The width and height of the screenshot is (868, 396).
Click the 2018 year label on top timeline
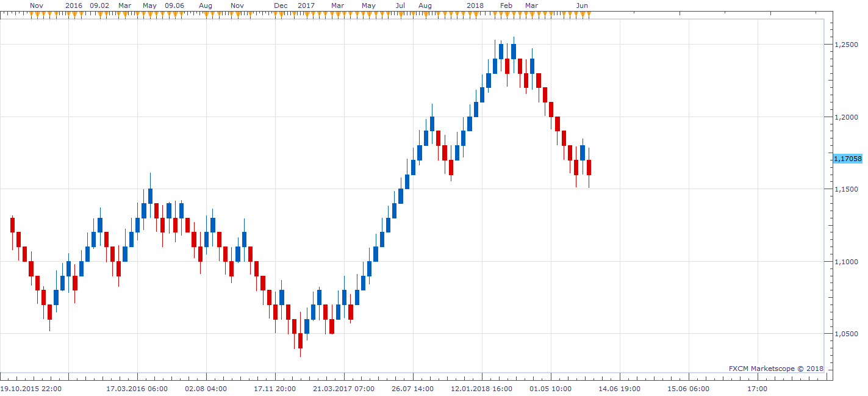coord(475,5)
